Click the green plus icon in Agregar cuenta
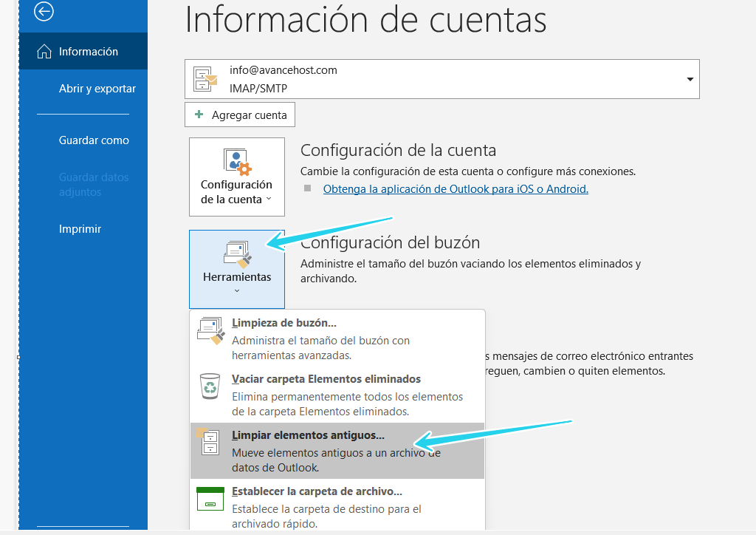 pyautogui.click(x=199, y=115)
